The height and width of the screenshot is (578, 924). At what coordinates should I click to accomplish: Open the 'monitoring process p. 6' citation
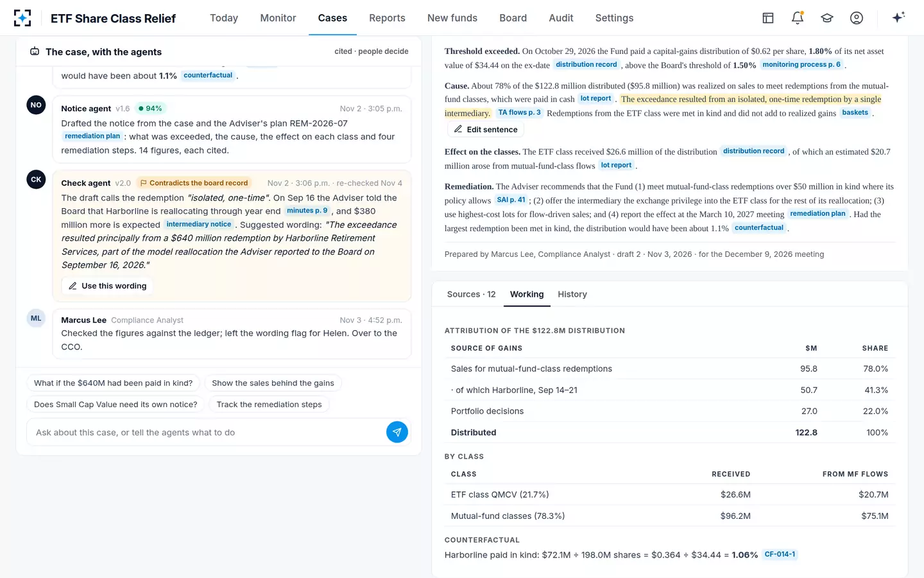point(801,65)
